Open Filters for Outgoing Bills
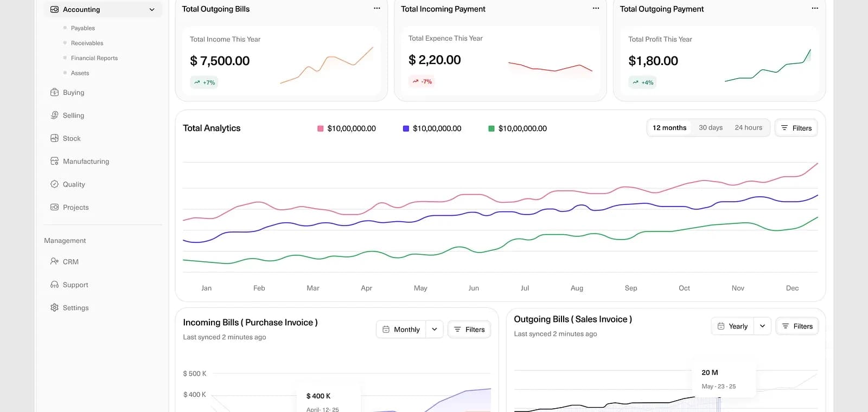Viewport: 868px width, 412px height. 797,326
